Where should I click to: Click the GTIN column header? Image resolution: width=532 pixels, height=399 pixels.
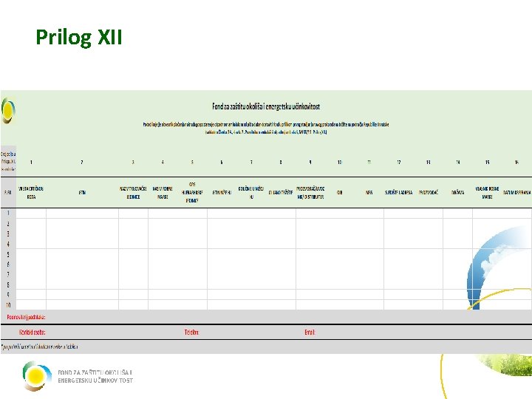coord(82,192)
